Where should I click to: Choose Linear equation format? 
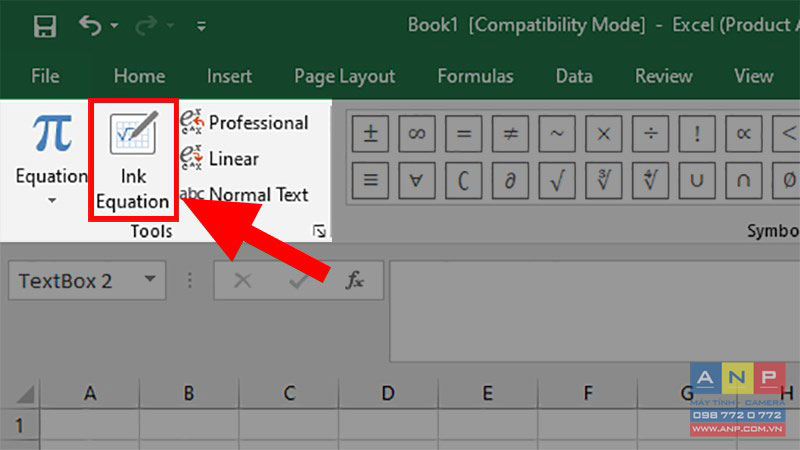click(220, 159)
